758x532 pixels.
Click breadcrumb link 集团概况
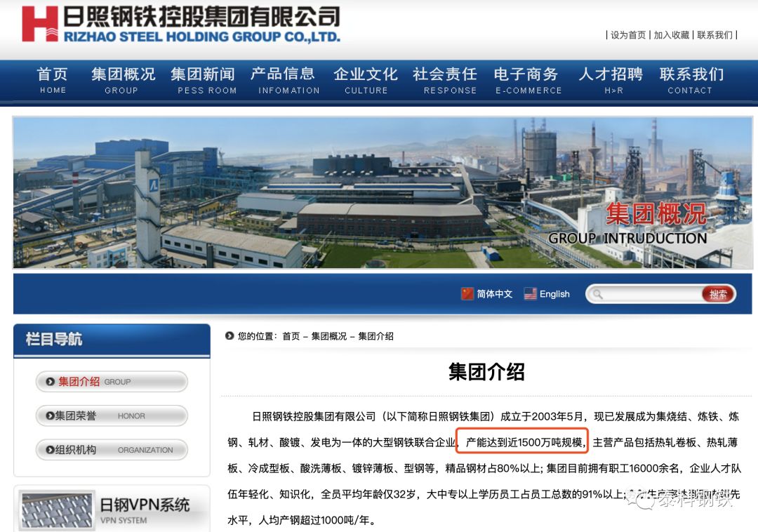(x=328, y=335)
